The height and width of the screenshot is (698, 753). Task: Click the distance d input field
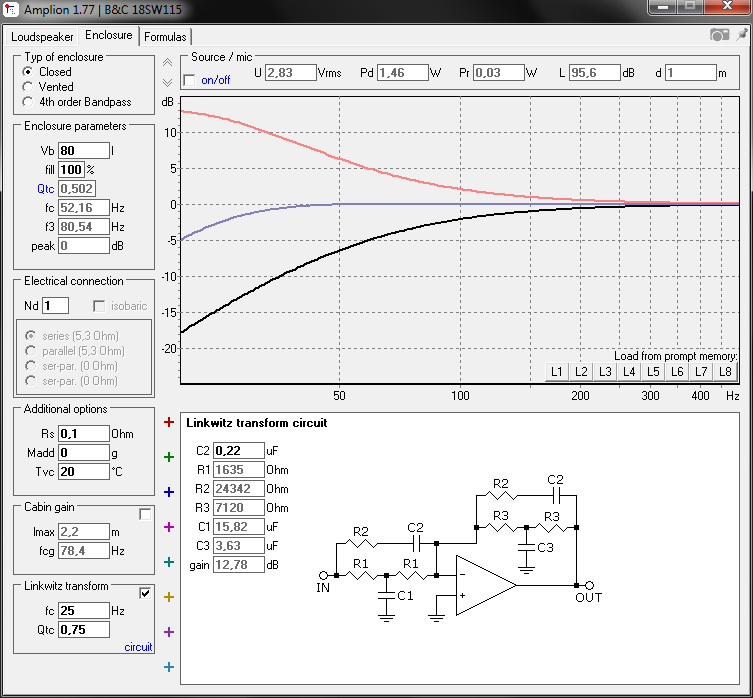(x=691, y=73)
